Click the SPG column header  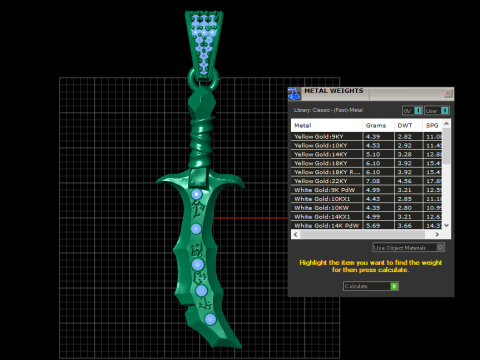[x=432, y=125]
